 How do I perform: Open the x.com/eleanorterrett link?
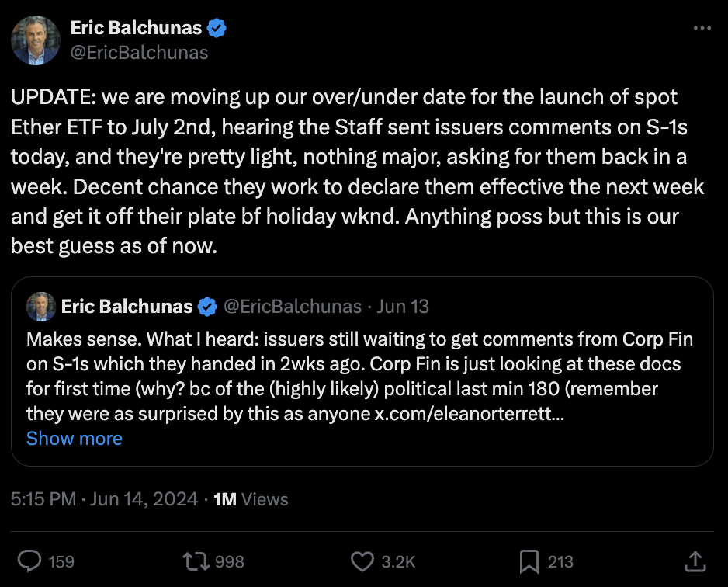pos(470,413)
